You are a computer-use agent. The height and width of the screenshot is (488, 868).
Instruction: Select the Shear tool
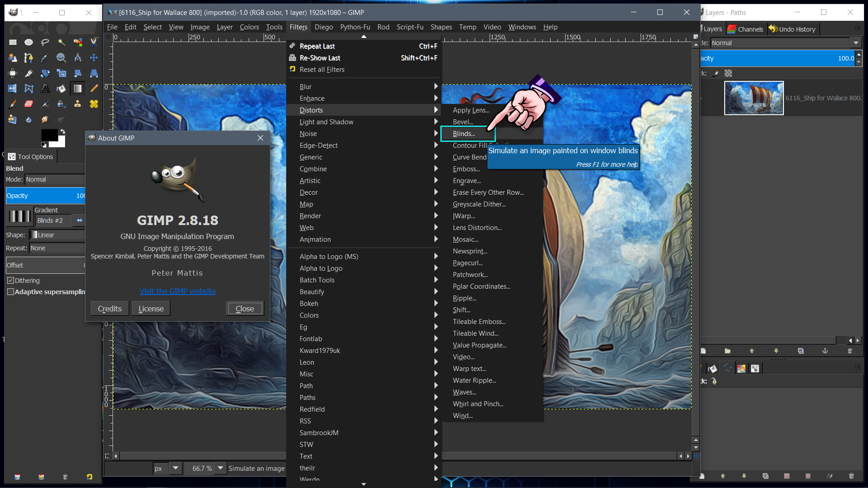tap(78, 73)
